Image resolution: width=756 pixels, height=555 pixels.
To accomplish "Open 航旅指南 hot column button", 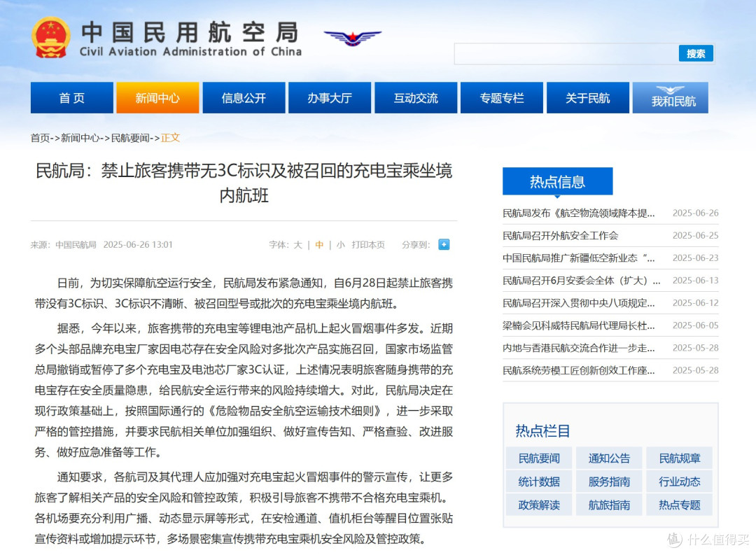I will coord(609,505).
